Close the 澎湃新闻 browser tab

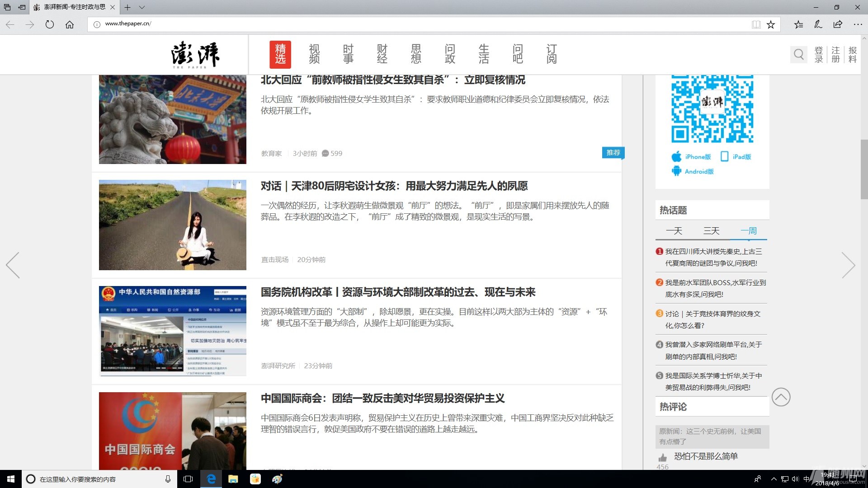(x=113, y=7)
